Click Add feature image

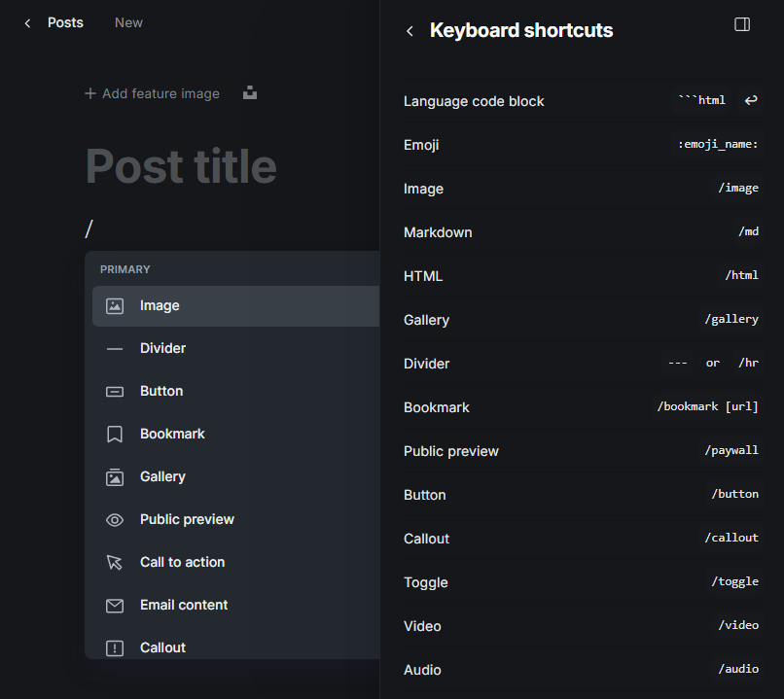pos(152,93)
